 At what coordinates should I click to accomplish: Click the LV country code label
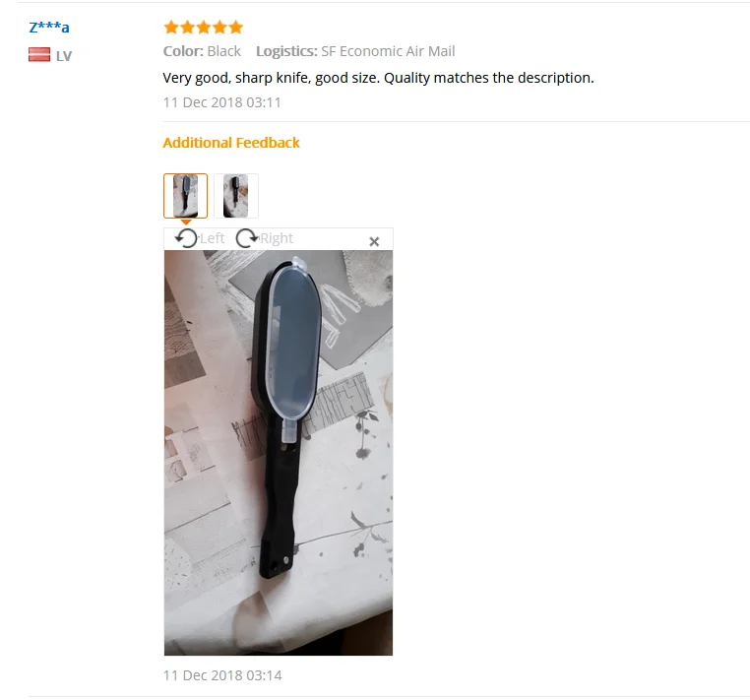[64, 56]
